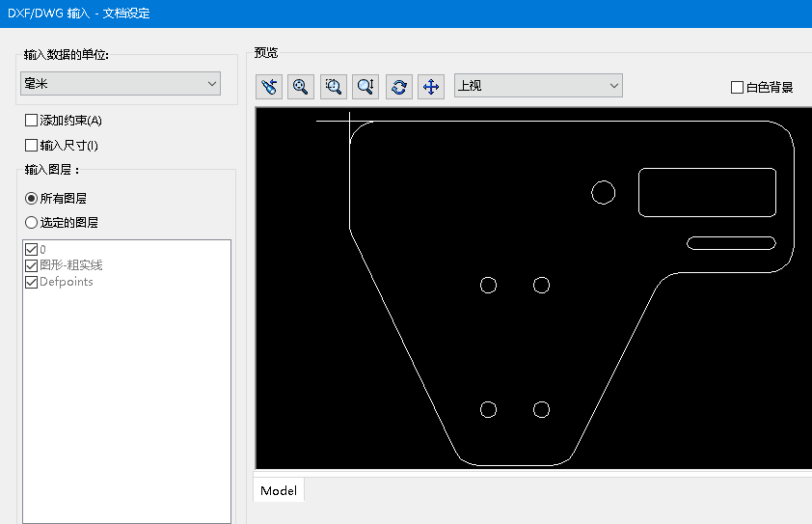The width and height of the screenshot is (812, 524).
Task: Select the zoom in/out magnifier tool
Action: tap(365, 87)
